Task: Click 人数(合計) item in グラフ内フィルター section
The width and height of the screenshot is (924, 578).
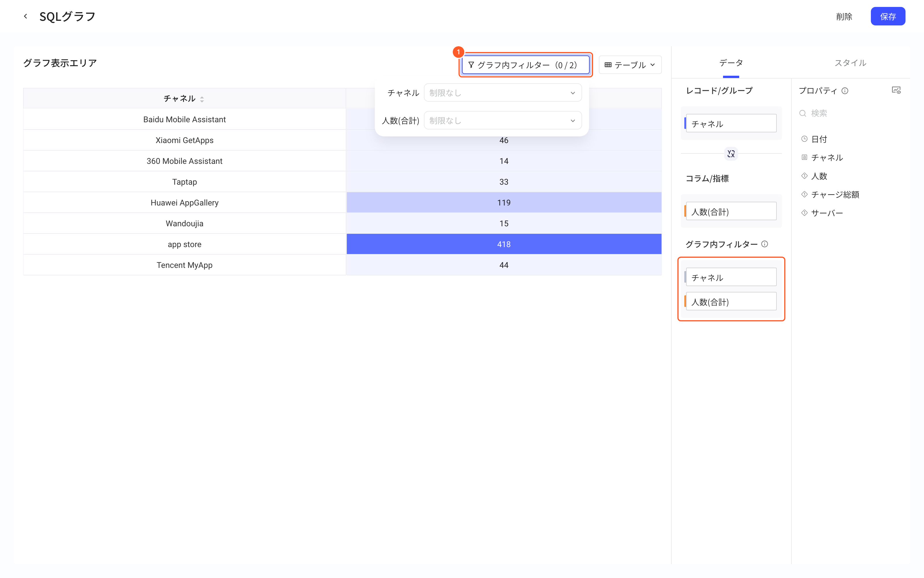Action: 731,302
